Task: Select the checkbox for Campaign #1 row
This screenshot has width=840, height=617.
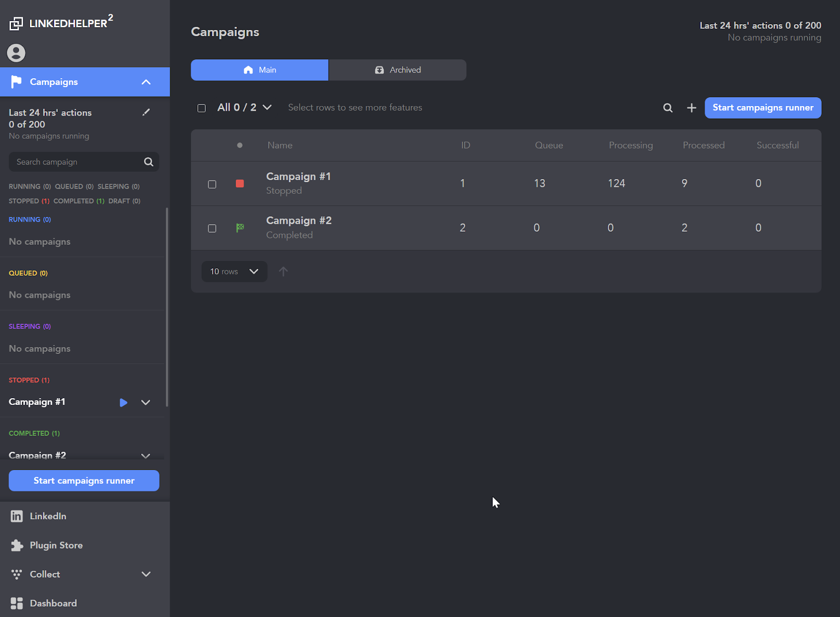Action: point(212,184)
